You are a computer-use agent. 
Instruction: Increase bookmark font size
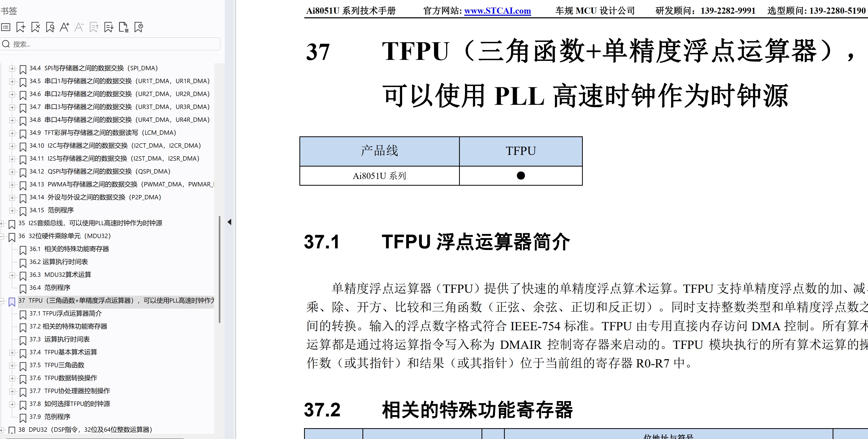pyautogui.click(x=64, y=27)
